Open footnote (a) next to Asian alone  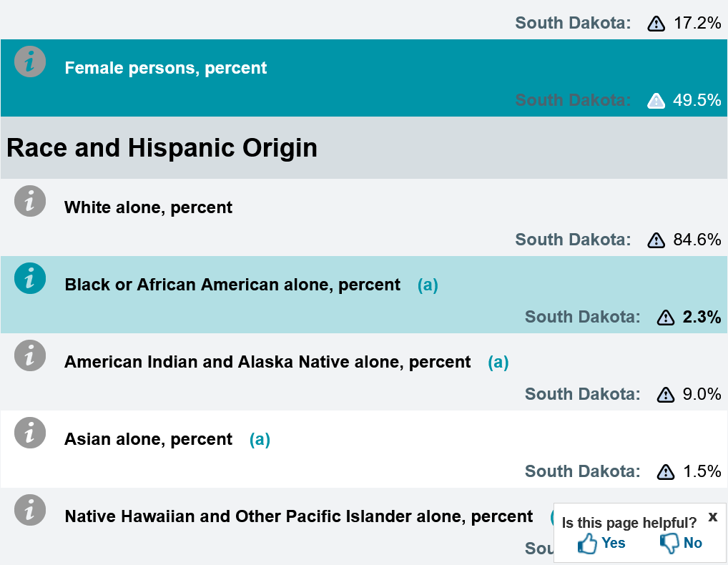tap(260, 439)
